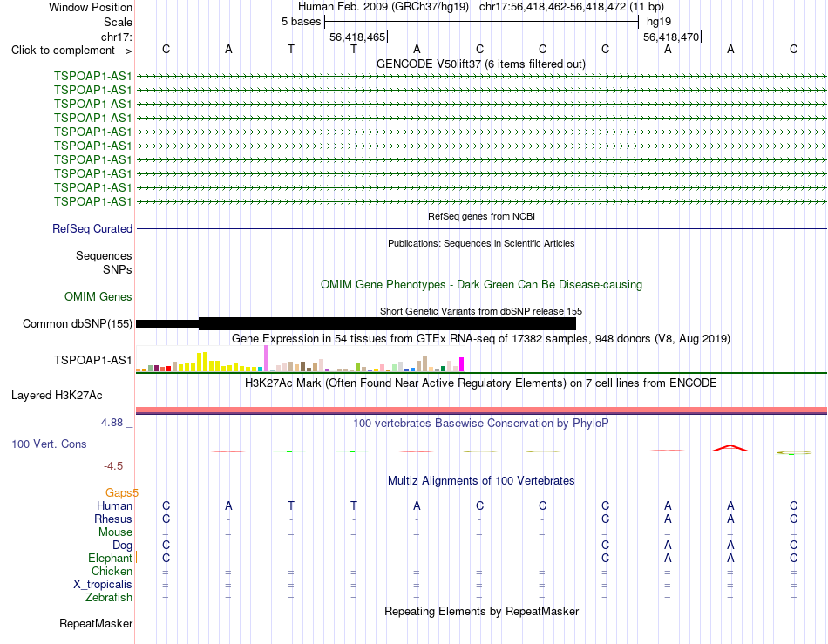Click the OMIM Genes track label

click(x=98, y=296)
